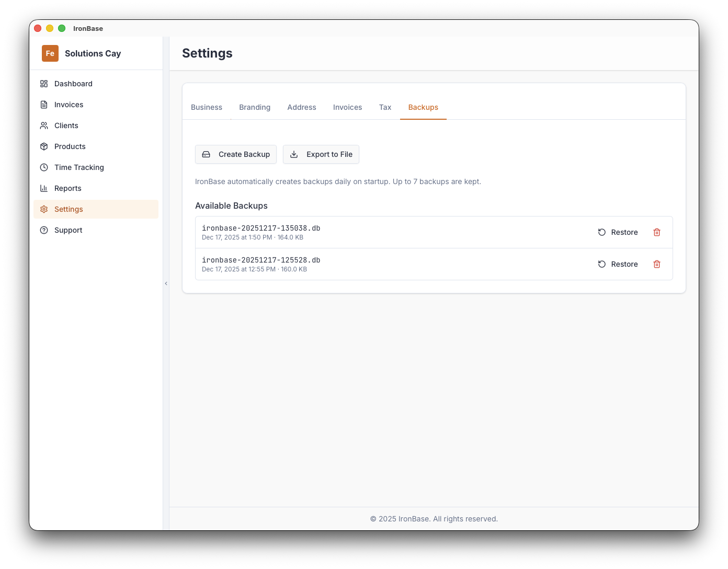Open the Clients section

pos(66,126)
